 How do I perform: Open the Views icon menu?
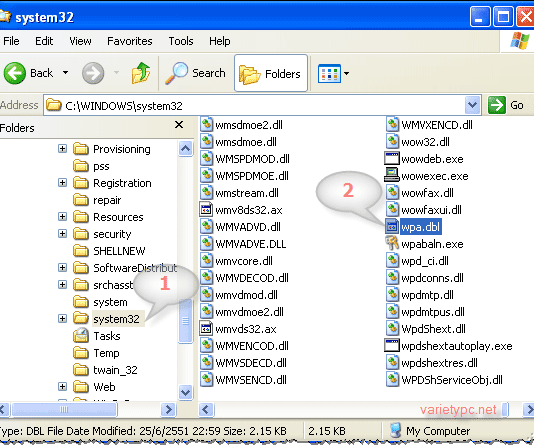[x=329, y=73]
